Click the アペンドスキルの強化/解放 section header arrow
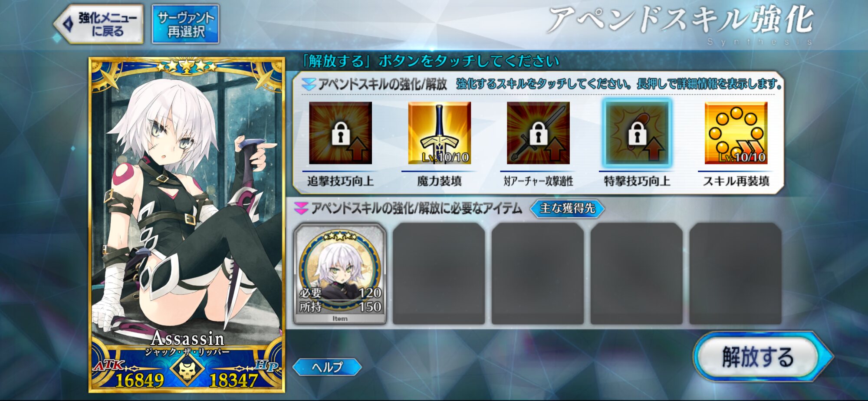Screen dimensions: 868x401 tap(309, 84)
